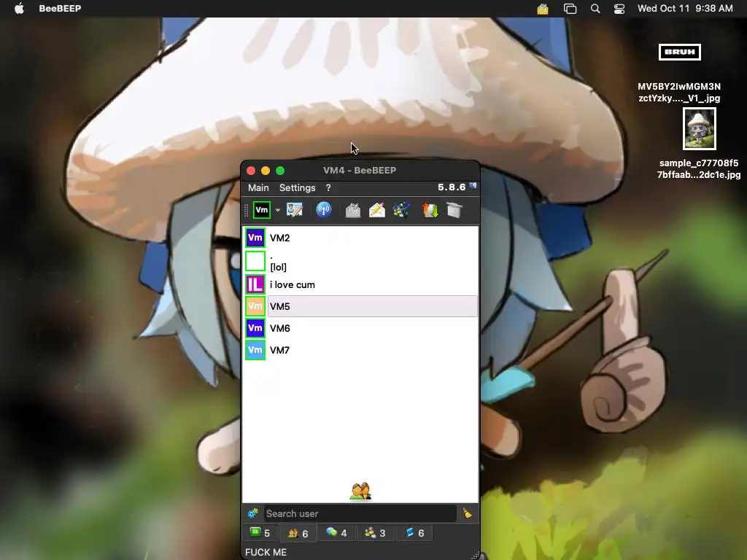Click the gray box icon in the toolbar

(454, 210)
